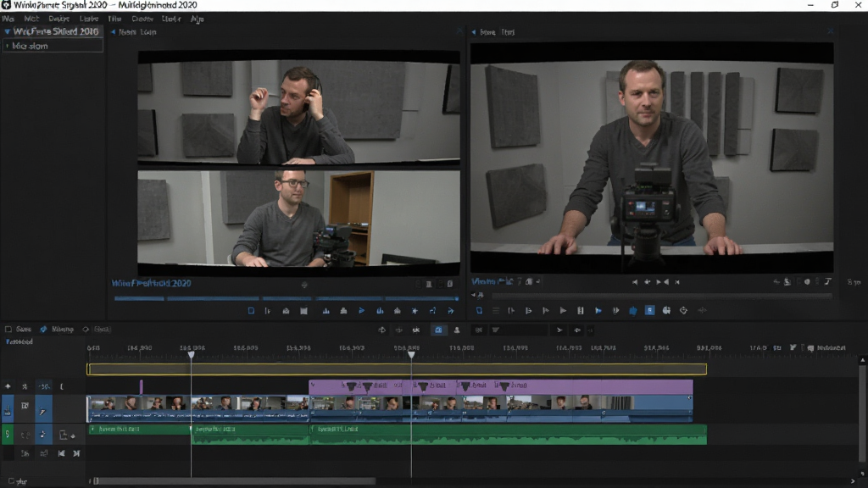Click the Pause button in program monitor

pos(580,311)
